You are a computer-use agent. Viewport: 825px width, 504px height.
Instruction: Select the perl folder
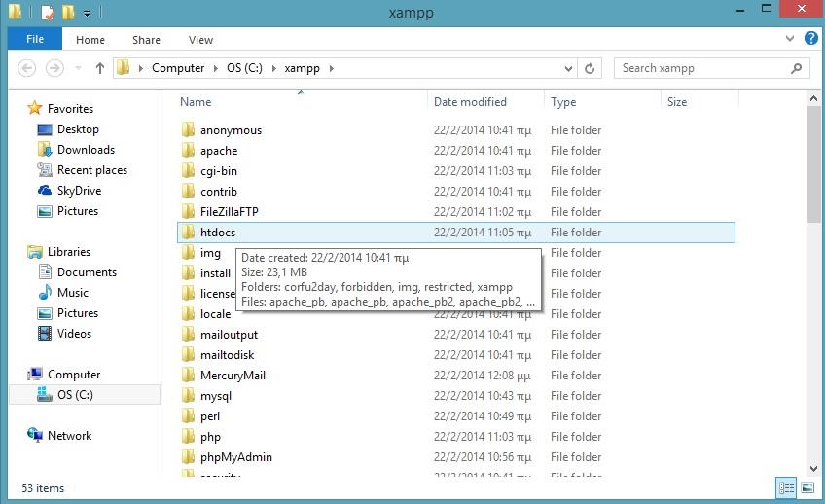tap(210, 416)
